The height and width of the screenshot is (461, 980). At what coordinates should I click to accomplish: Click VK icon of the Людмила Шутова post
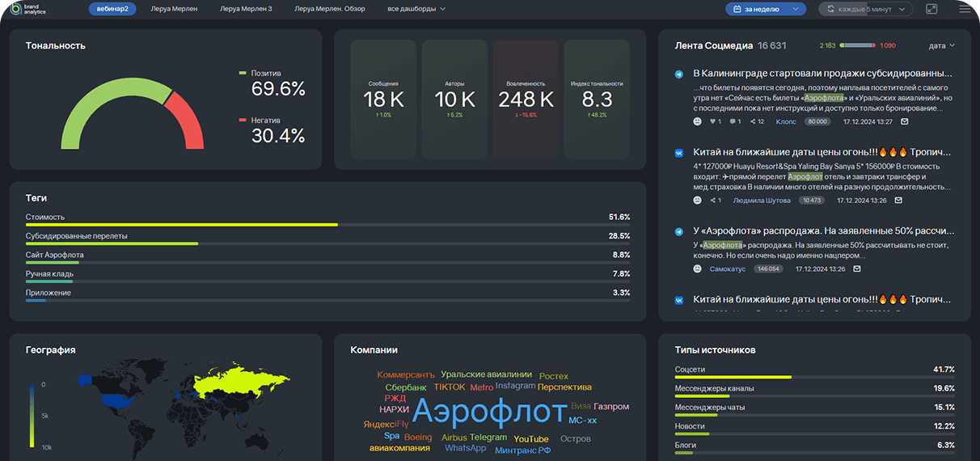pos(679,152)
